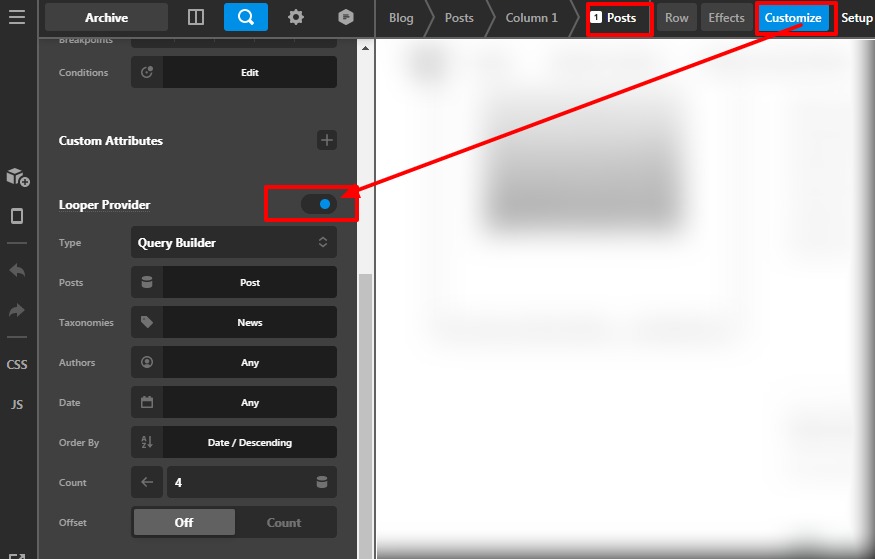875x559 pixels.
Task: Open the Archive selector
Action: (106, 17)
